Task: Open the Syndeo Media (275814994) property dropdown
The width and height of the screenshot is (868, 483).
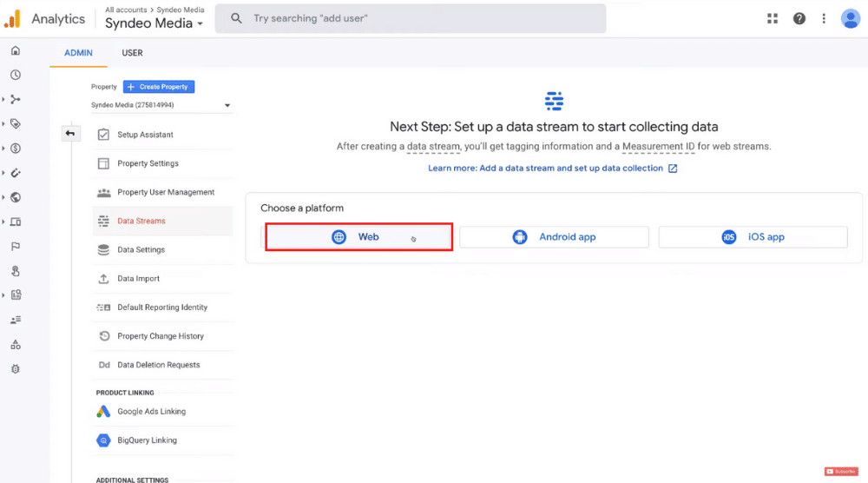Action: (161, 105)
